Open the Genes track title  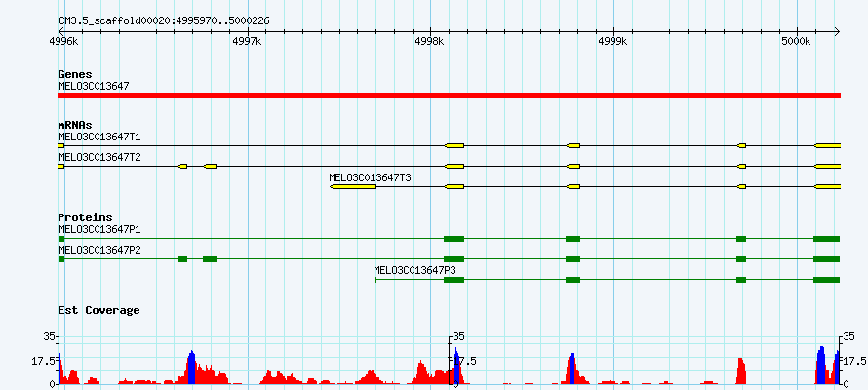75,74
